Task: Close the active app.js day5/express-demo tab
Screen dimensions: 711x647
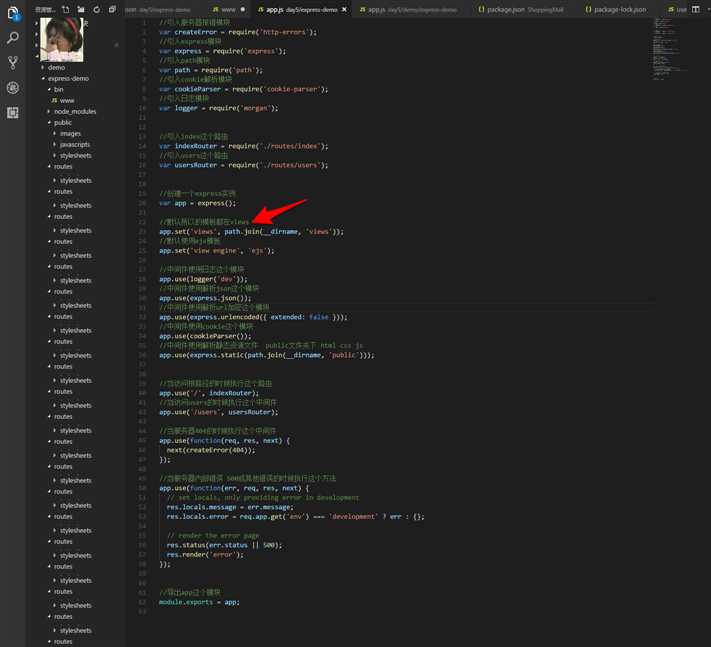Action: [x=344, y=9]
